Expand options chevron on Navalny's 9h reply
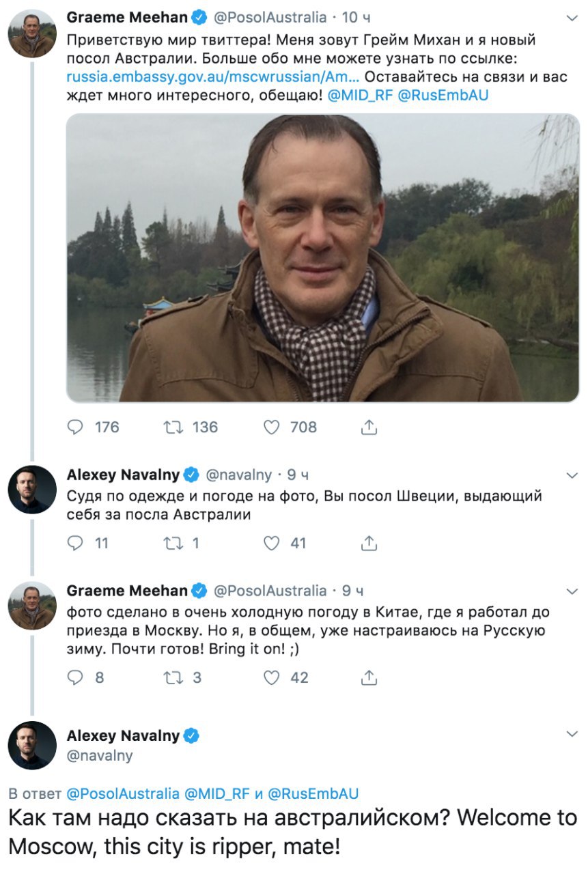 click(572, 475)
